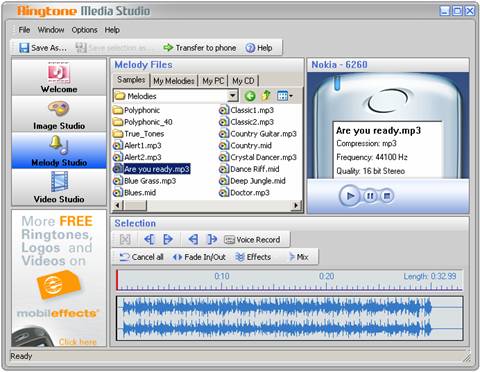This screenshot has height=372, width=480.
Task: Open the view mode dropdown icon
Action: pos(285,96)
